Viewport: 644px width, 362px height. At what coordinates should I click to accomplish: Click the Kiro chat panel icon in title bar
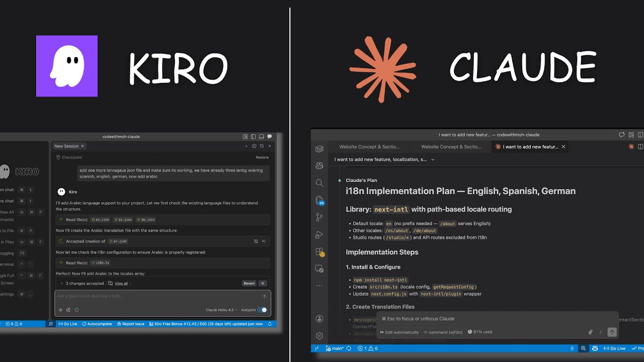pyautogui.click(x=270, y=136)
